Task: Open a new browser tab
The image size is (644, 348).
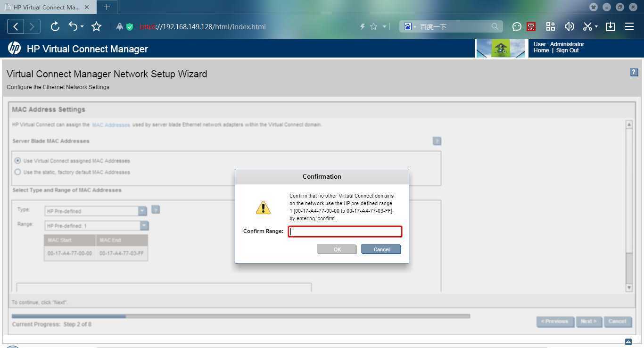Action: (x=107, y=7)
